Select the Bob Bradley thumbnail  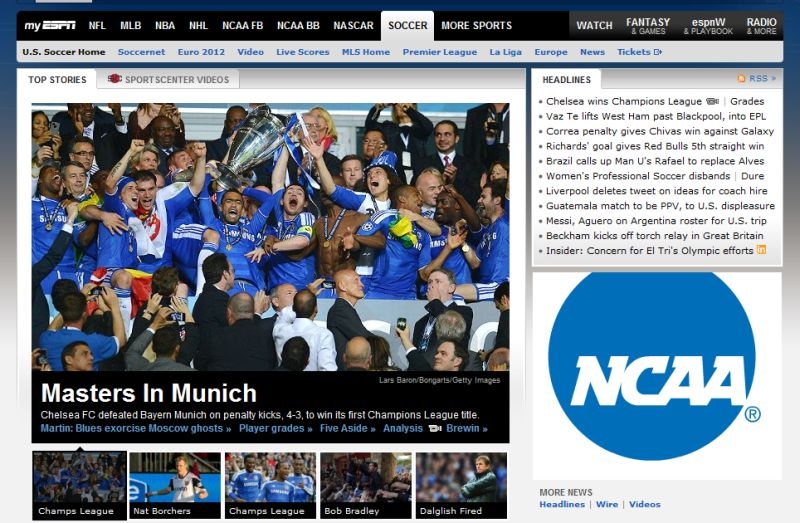click(x=366, y=485)
